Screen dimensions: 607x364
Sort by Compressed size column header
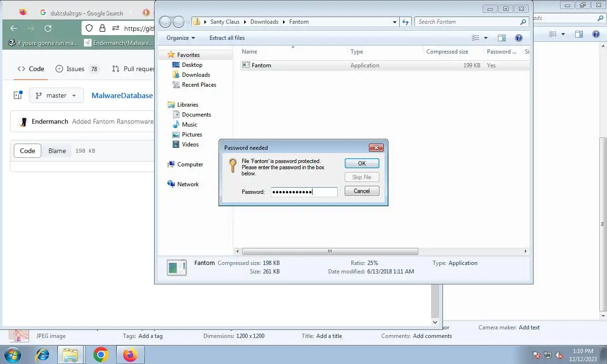(447, 52)
